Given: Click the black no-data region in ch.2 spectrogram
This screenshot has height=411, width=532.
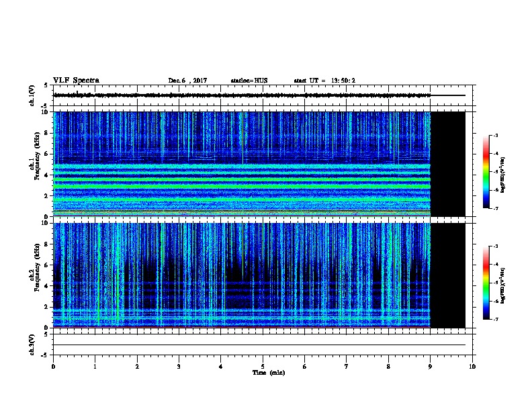Looking at the screenshot, I should [x=448, y=275].
